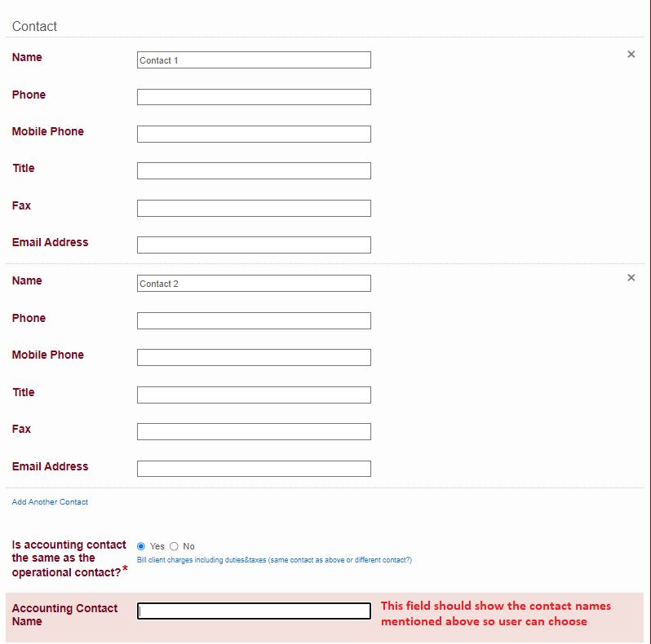Image resolution: width=651 pixels, height=644 pixels.
Task: Click the Add Another Contact link
Action: [50, 502]
